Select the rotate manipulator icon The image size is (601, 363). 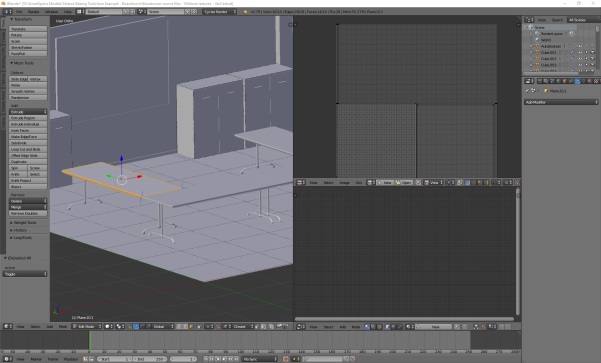pyautogui.click(x=142, y=327)
